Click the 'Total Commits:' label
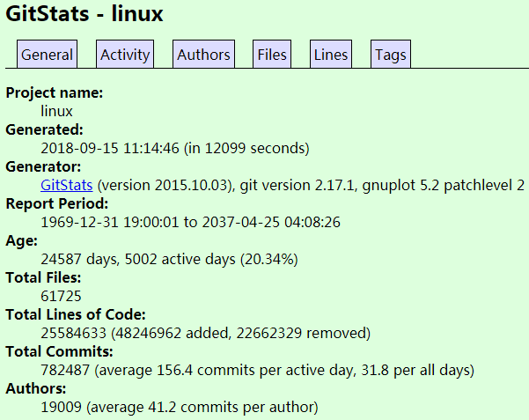529x420 pixels. pyautogui.click(x=59, y=351)
